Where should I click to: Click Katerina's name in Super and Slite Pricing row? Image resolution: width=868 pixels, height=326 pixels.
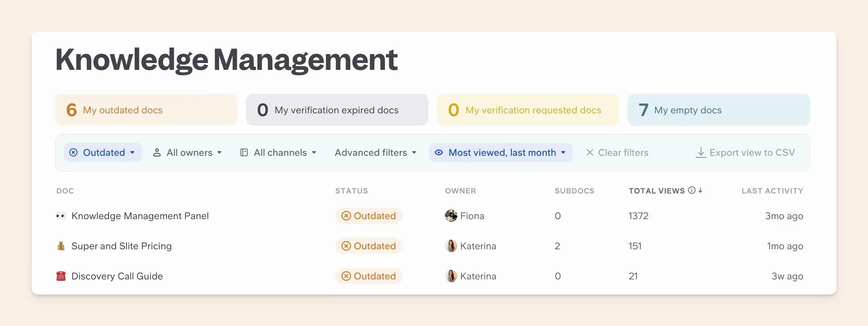[x=478, y=246]
